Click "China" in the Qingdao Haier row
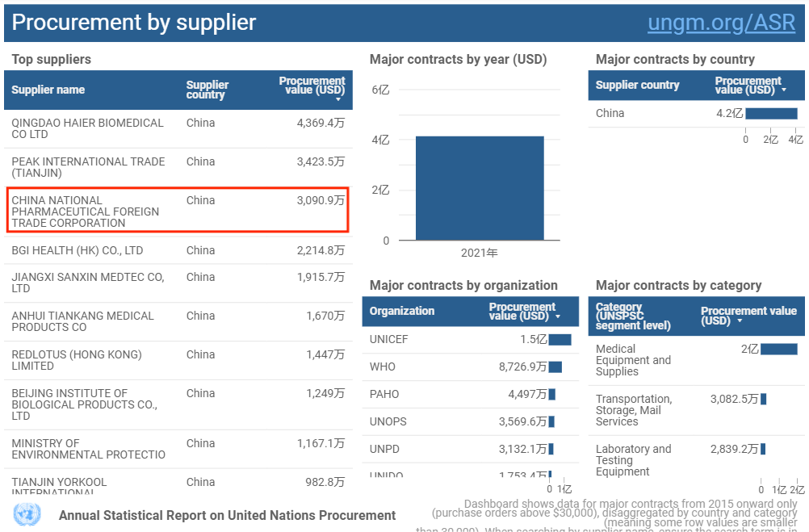This screenshot has width=809, height=532. [x=201, y=123]
